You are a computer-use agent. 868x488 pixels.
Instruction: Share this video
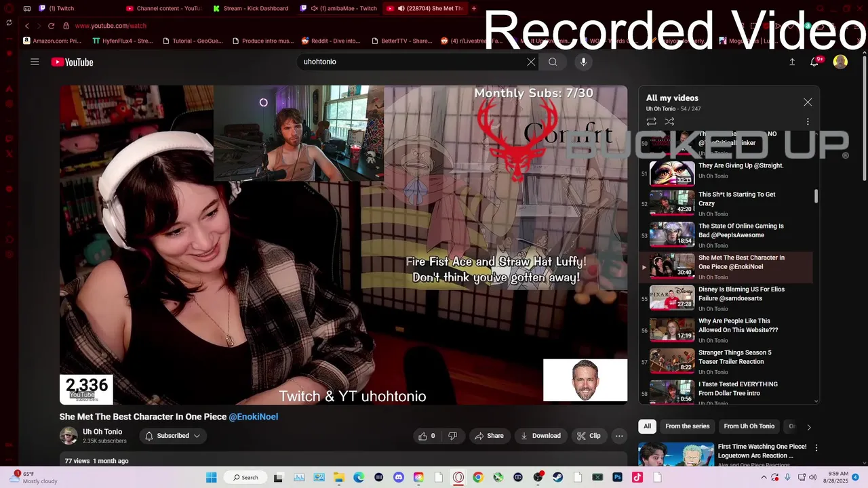coord(489,436)
